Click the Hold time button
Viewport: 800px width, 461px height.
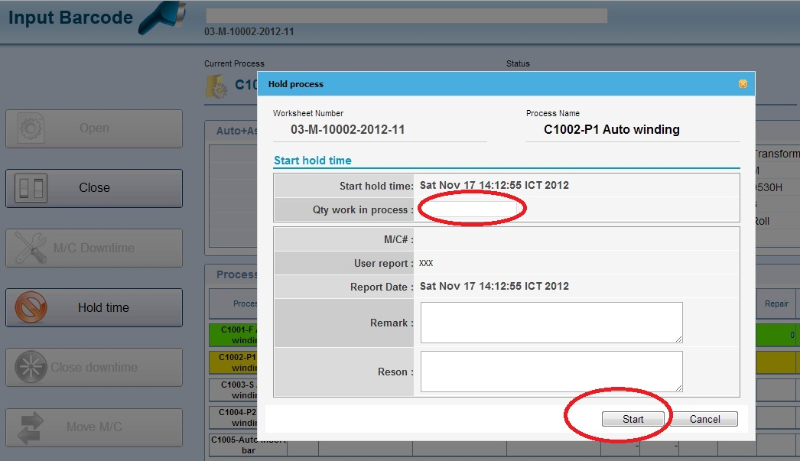tap(94, 308)
